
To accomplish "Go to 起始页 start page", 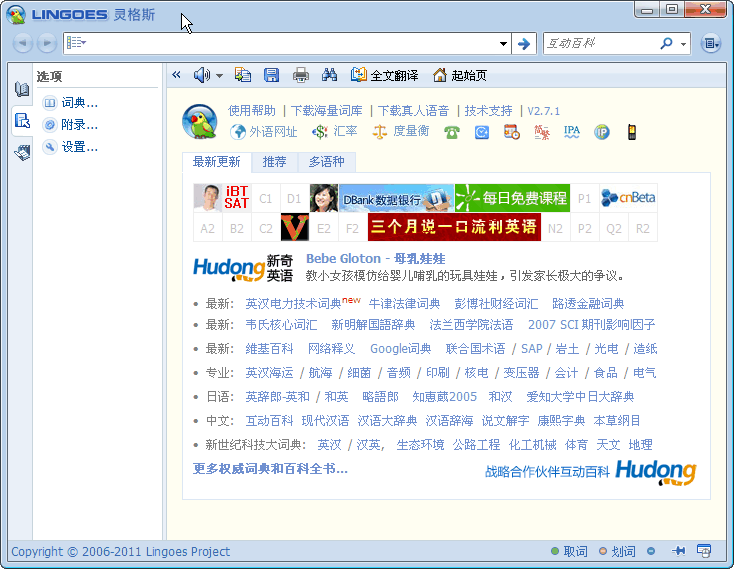I will pos(460,75).
